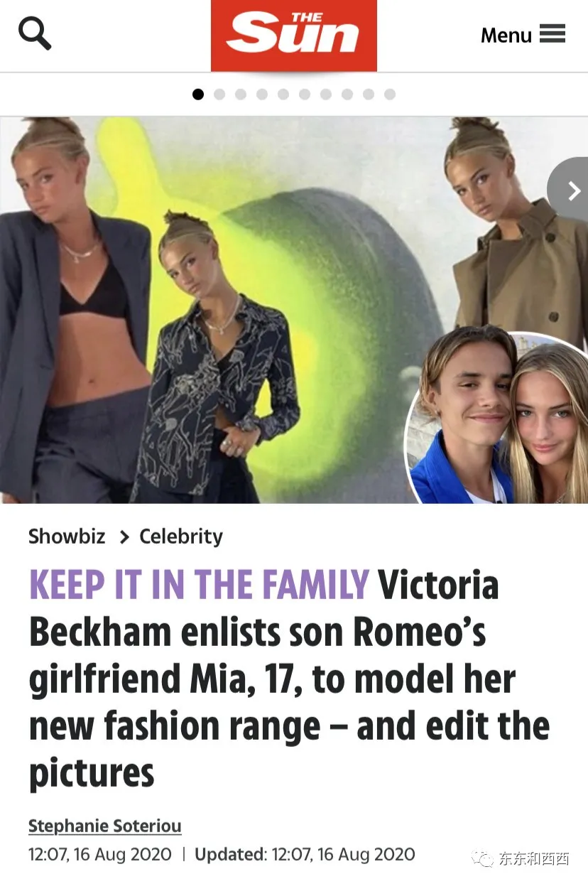This screenshot has width=588, height=884.
Task: Jump to the fifth carousel dot
Action: (x=283, y=94)
